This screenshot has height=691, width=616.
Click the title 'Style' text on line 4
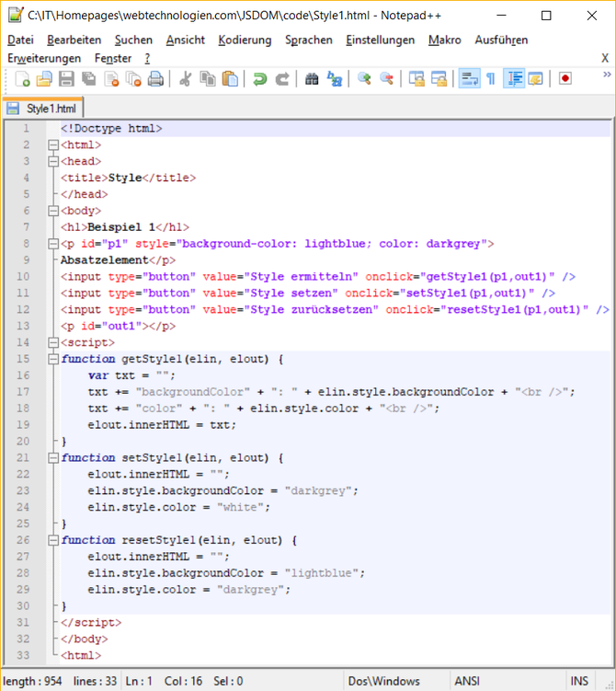click(x=125, y=178)
